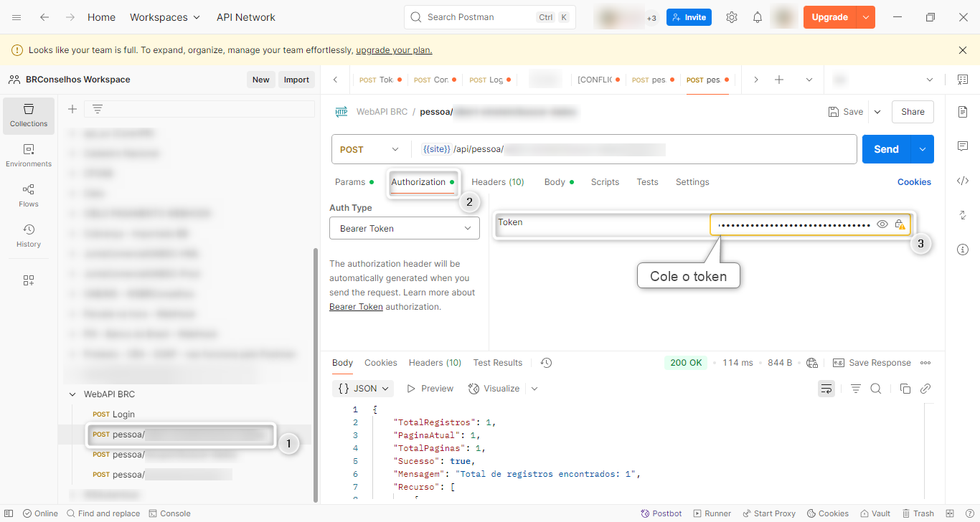Go forward with the right arrow
Viewport: 980px width, 522px height.
70,17
